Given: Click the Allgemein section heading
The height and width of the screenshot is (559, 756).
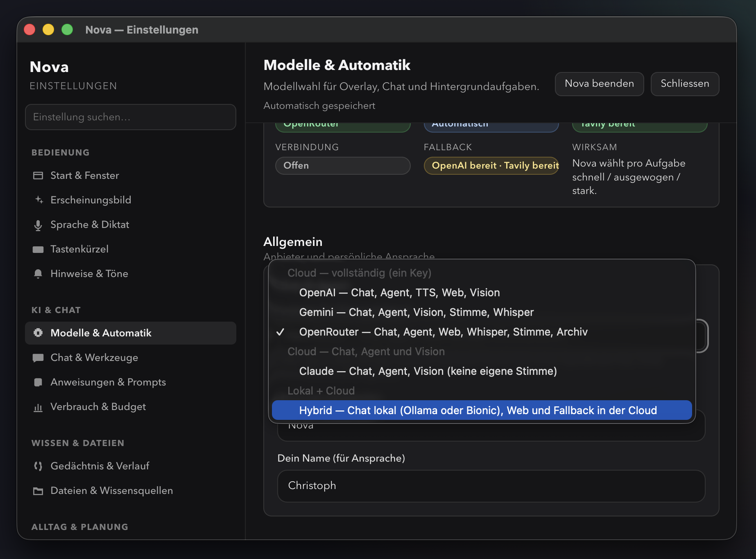Looking at the screenshot, I should click(293, 242).
